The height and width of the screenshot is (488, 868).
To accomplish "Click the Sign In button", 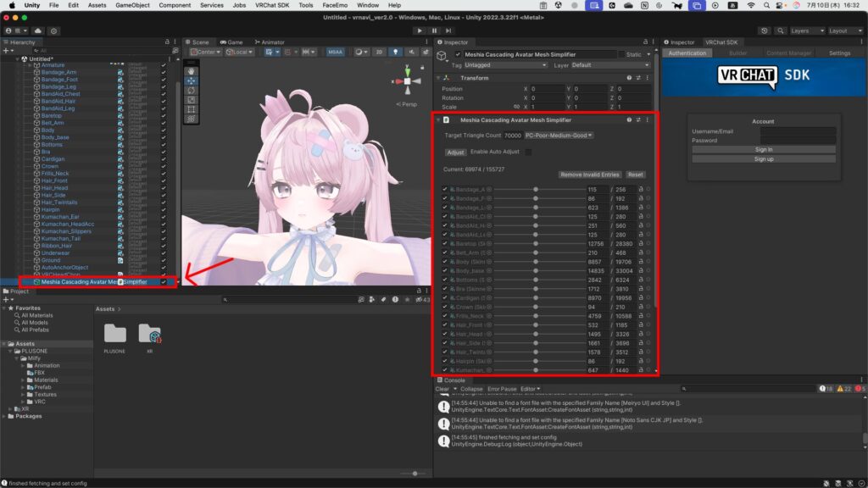I will (763, 149).
